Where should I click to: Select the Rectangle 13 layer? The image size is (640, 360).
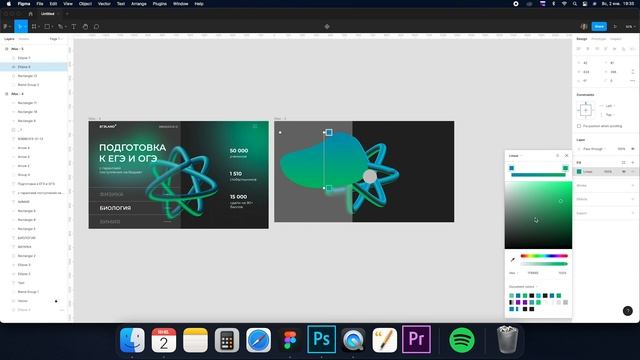click(x=27, y=76)
